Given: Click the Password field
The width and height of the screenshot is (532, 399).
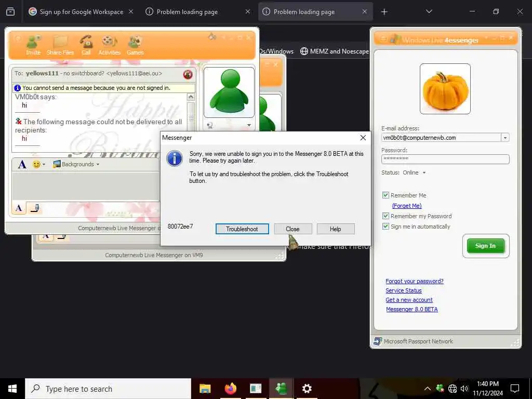Looking at the screenshot, I should (x=445, y=159).
